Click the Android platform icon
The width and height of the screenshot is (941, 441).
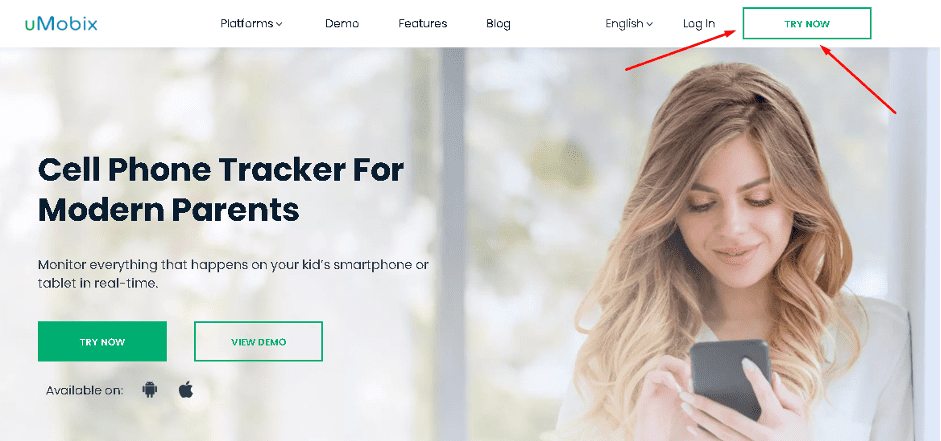click(x=149, y=390)
